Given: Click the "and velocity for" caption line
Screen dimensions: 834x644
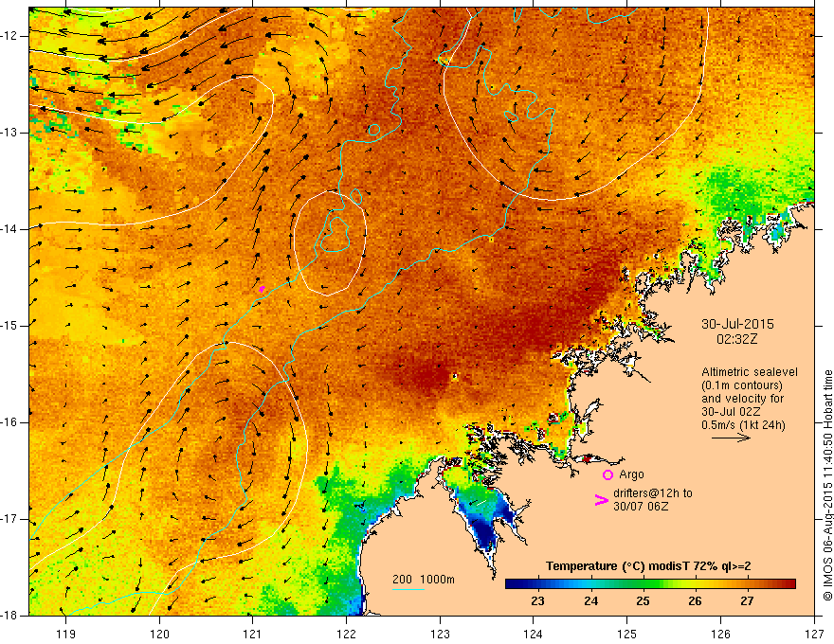Looking at the screenshot, I should 742,399.
